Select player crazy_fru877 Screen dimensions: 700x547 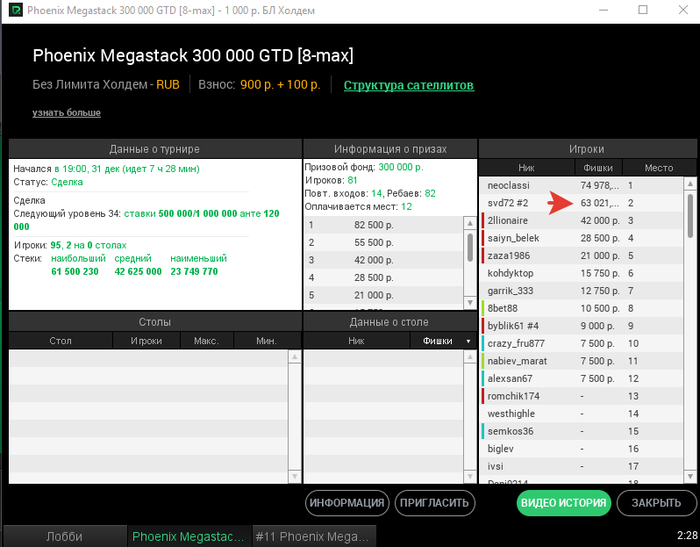tap(581, 343)
